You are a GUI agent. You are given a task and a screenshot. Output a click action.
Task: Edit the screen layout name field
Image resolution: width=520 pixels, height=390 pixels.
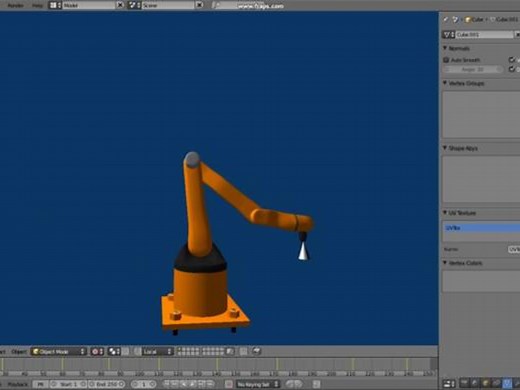[x=89, y=5]
